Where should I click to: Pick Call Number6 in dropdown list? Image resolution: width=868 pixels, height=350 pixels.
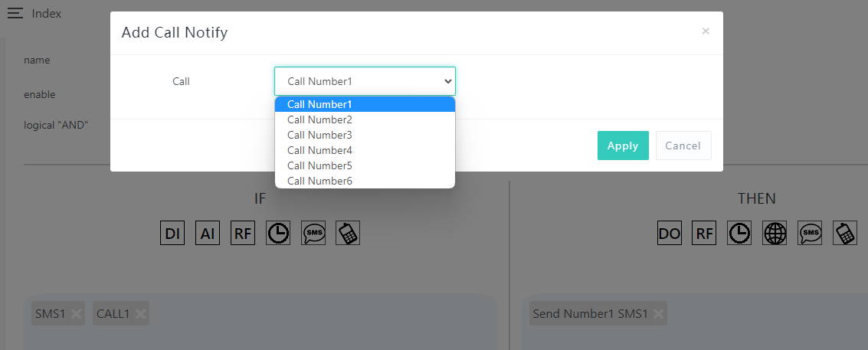pyautogui.click(x=319, y=181)
